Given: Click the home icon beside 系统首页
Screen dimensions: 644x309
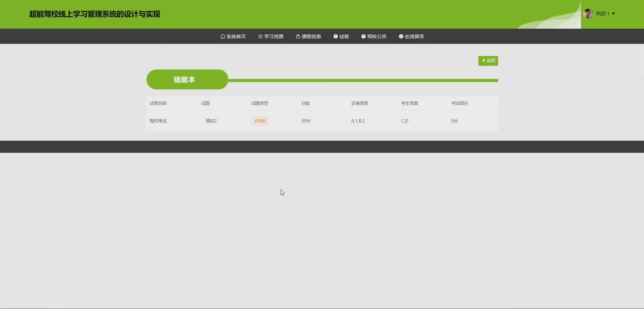Looking at the screenshot, I should (x=222, y=36).
